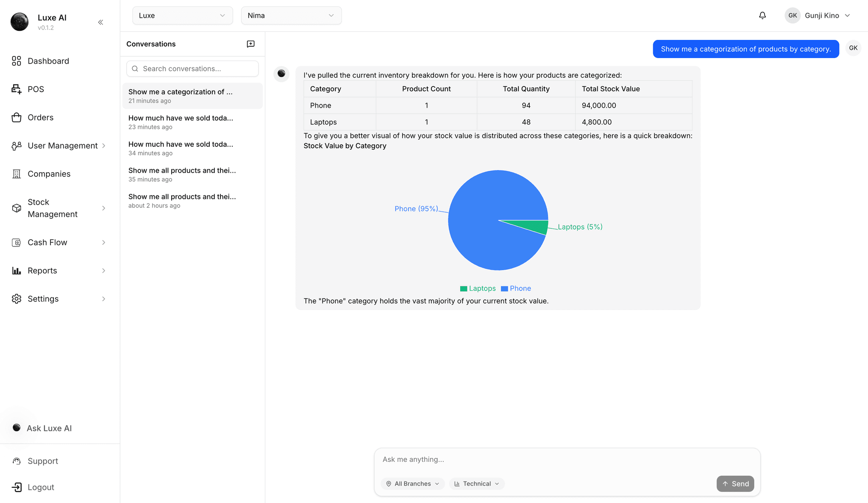This screenshot has height=503, width=868.
Task: Click the Cash Flow wallet icon
Action: click(17, 243)
